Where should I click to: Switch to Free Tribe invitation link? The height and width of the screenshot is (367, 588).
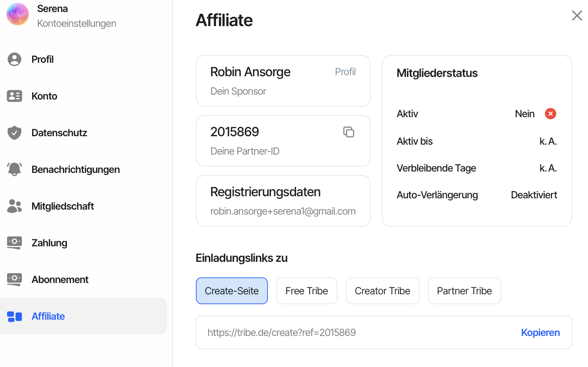click(x=306, y=291)
